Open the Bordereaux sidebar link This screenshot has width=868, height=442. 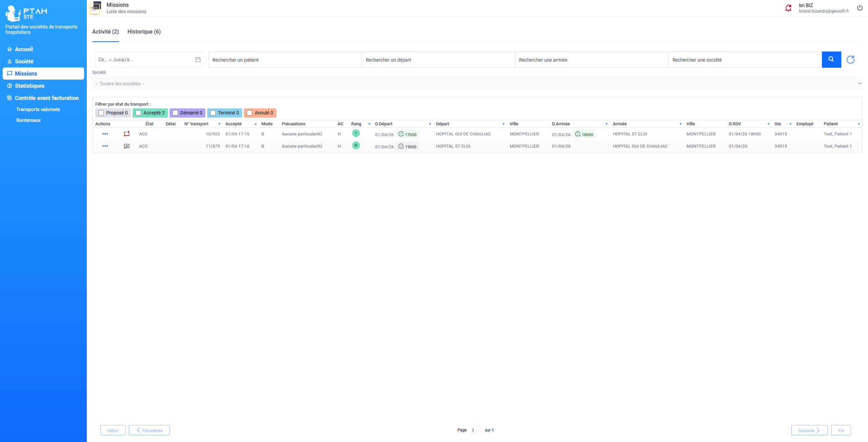click(28, 120)
